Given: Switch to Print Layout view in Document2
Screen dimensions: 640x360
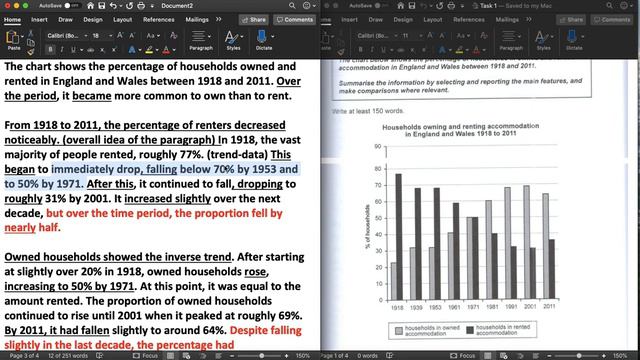Looking at the screenshot, I should [x=170, y=356].
